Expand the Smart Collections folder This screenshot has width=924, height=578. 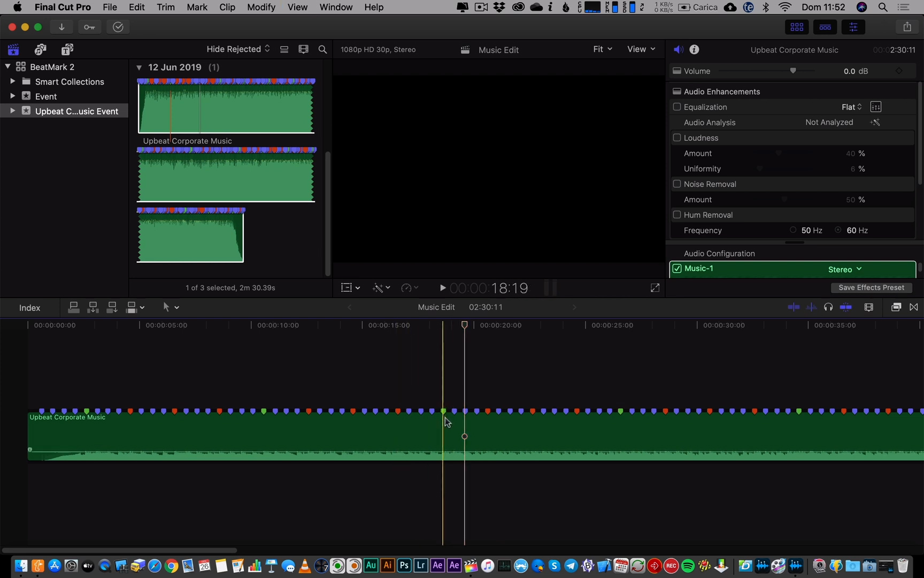pyautogui.click(x=12, y=81)
